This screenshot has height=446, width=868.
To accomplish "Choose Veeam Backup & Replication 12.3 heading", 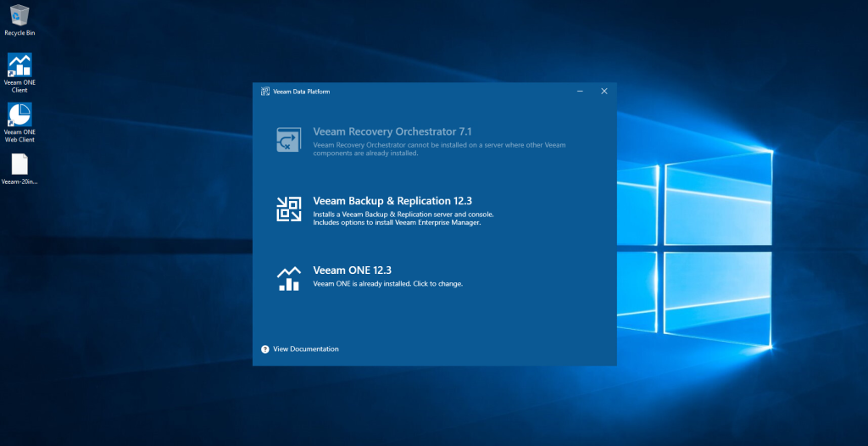I will tap(392, 201).
